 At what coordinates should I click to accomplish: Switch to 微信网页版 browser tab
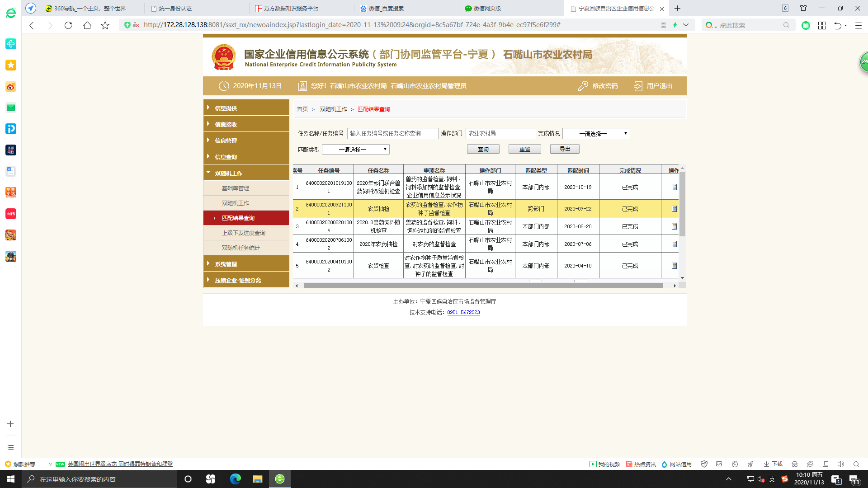(x=487, y=8)
